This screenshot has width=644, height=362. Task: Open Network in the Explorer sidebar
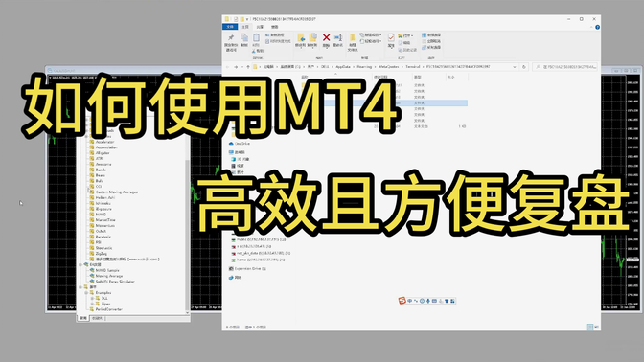click(235, 278)
